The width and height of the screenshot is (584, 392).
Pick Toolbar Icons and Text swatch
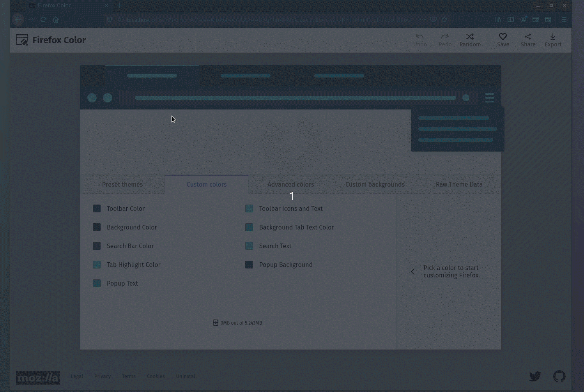[x=249, y=208]
